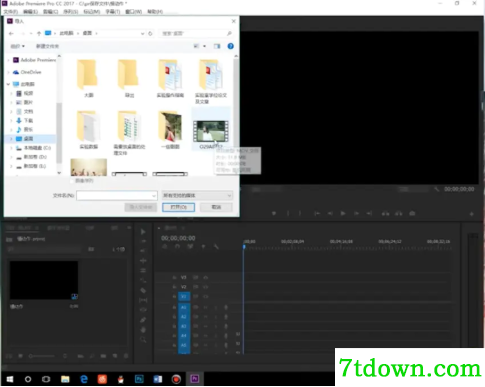
Task: Open program monitor wrench settings
Action: (437, 189)
